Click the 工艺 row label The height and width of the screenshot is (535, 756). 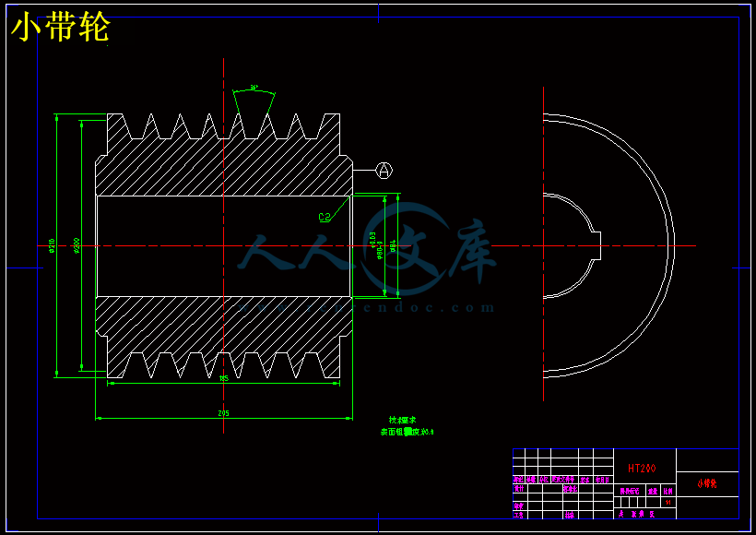519,515
